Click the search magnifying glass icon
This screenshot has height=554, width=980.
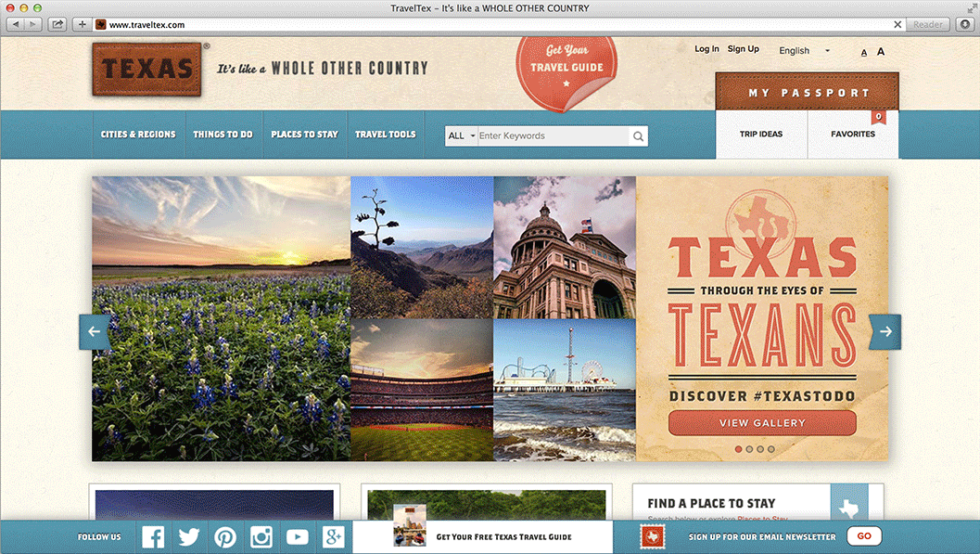click(x=638, y=135)
